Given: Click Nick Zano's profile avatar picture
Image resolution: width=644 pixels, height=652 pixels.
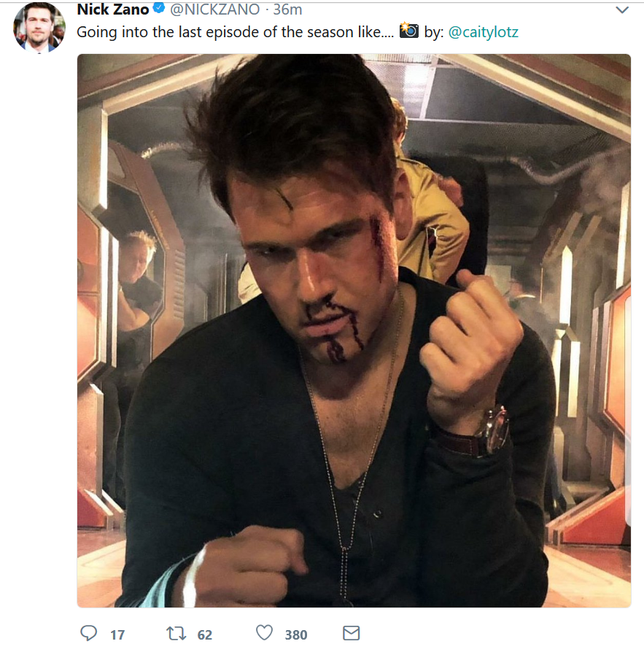Looking at the screenshot, I should tap(39, 27).
